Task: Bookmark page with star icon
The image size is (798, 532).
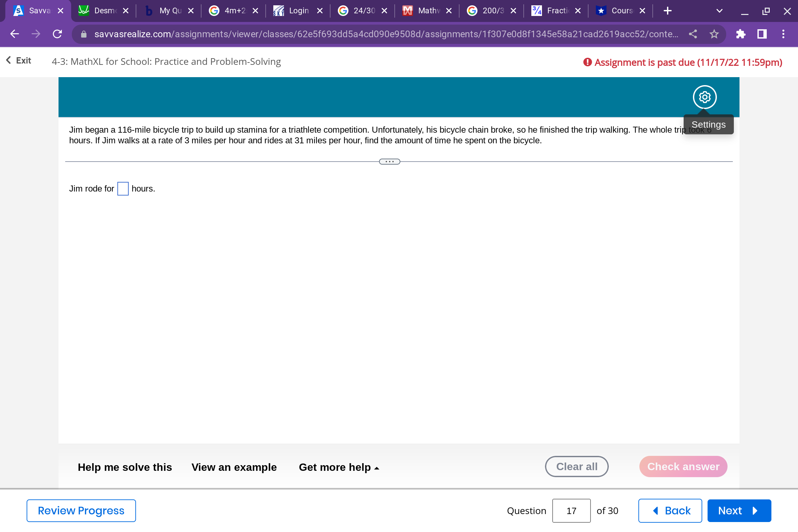Action: coord(714,34)
